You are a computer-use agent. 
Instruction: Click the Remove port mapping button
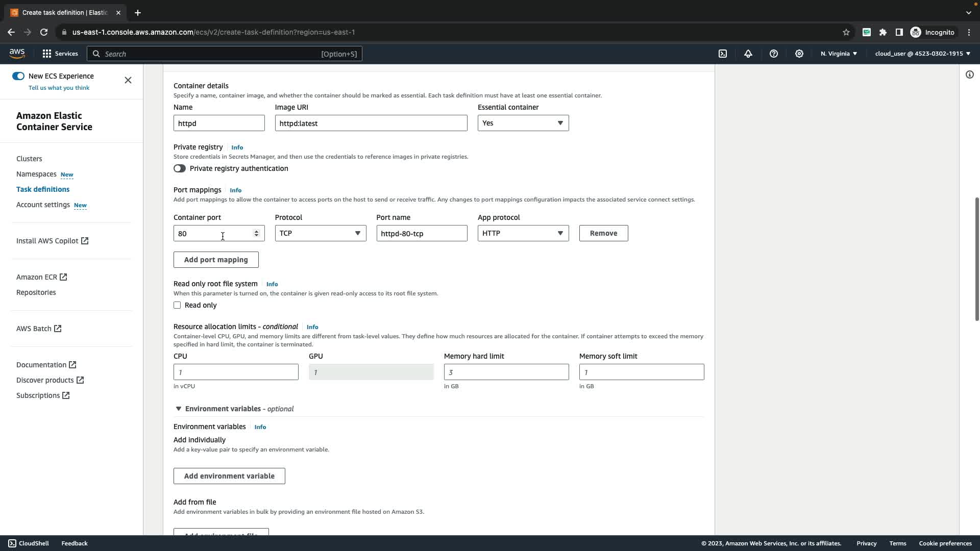pos(603,233)
